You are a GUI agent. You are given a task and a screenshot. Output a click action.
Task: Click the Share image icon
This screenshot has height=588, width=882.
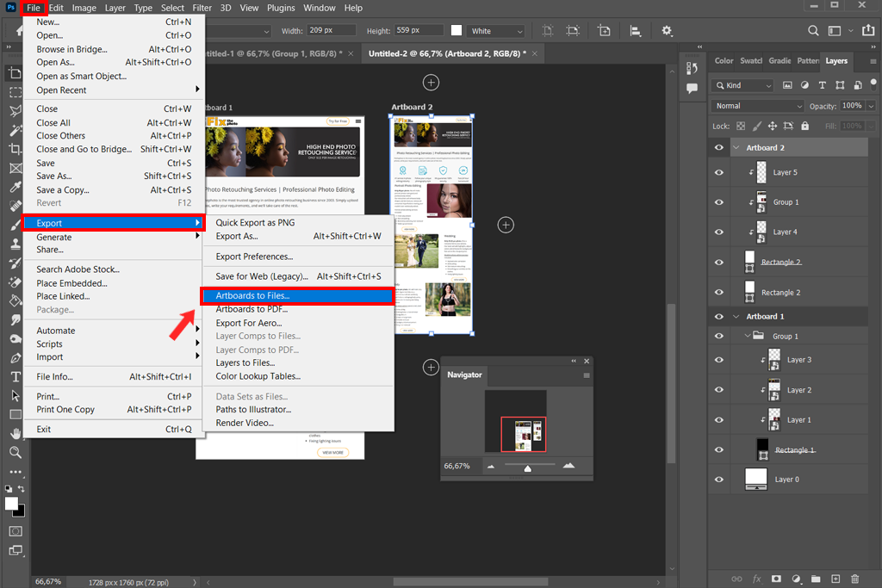pos(868,31)
